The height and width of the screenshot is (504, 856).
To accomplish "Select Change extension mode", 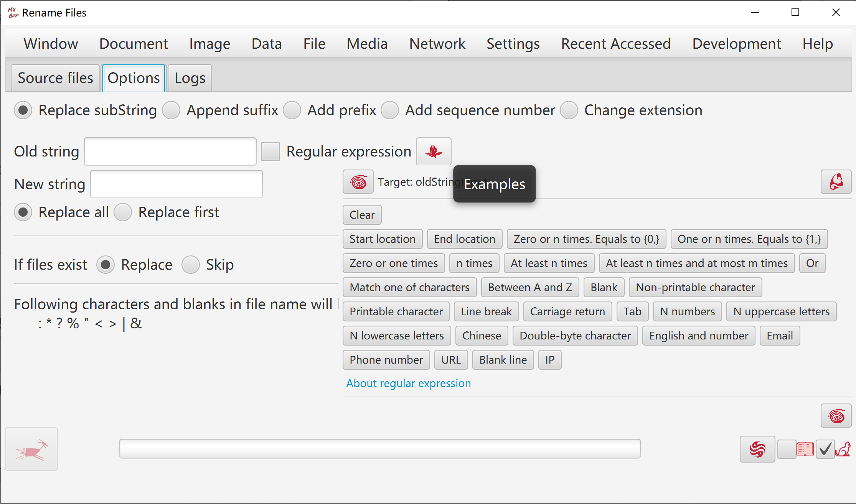I will (x=569, y=110).
